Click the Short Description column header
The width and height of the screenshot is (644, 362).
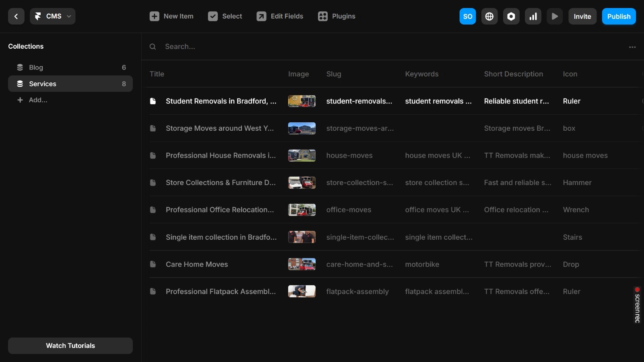(x=514, y=74)
